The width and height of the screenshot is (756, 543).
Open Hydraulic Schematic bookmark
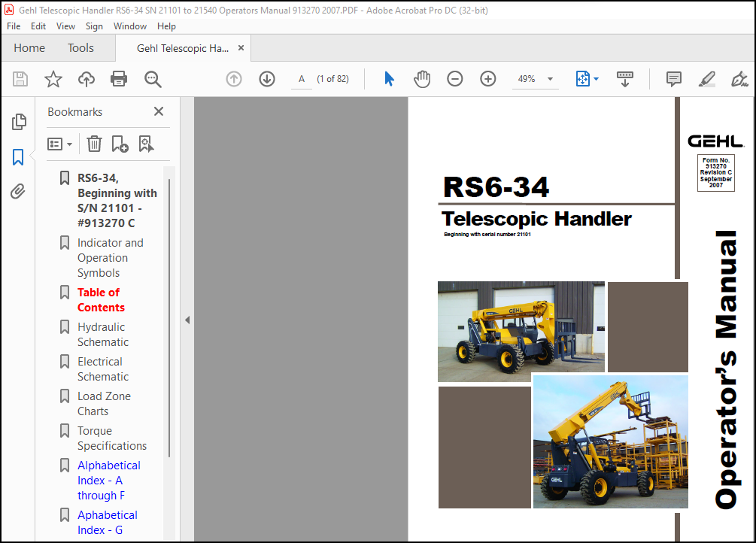point(103,334)
